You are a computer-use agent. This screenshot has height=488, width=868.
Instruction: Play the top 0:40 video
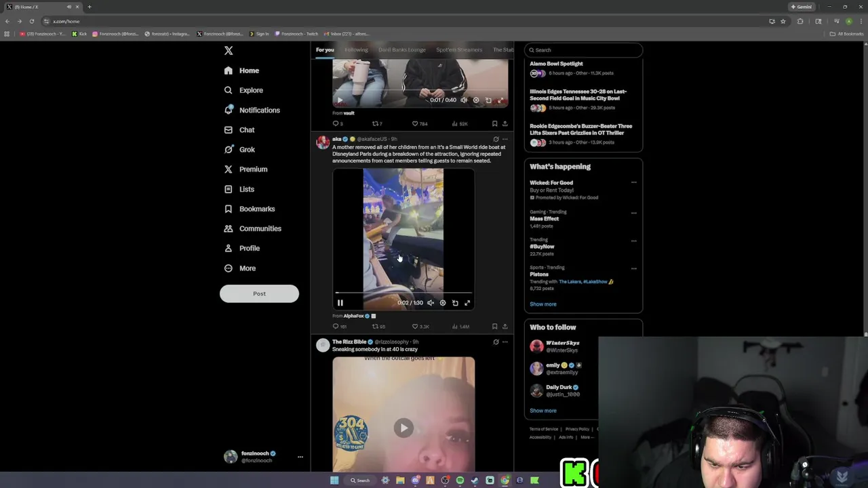[340, 100]
